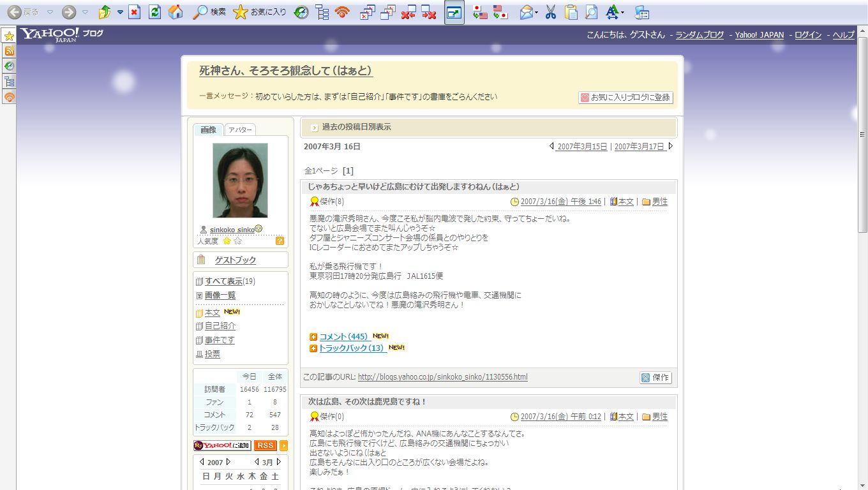Open the すべて表示 archive link
Viewport: 868px width, 490px height.
click(x=223, y=281)
